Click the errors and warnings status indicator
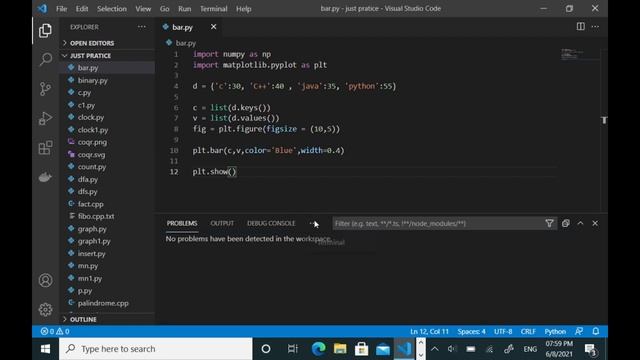The image size is (640, 360). [x=55, y=331]
